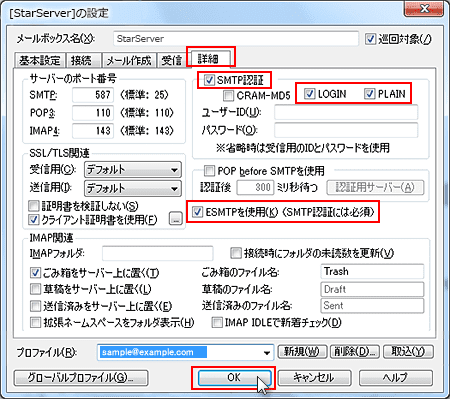Open the ヘルプ button

396,378
